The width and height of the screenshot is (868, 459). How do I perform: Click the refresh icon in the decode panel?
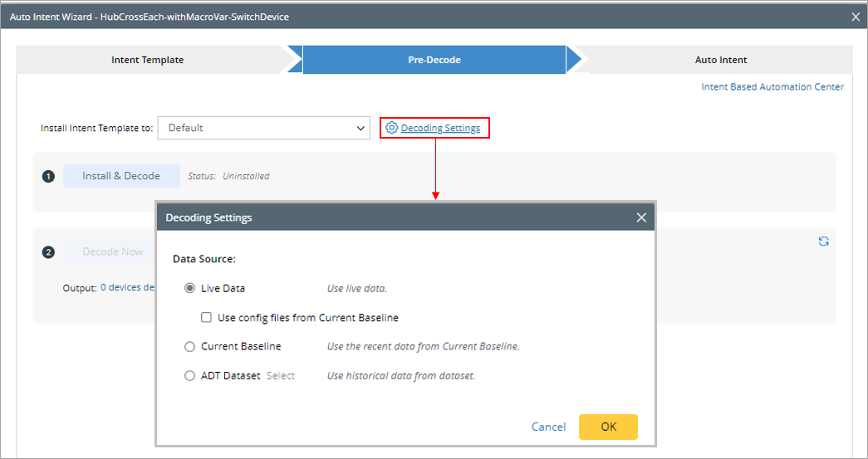click(823, 242)
